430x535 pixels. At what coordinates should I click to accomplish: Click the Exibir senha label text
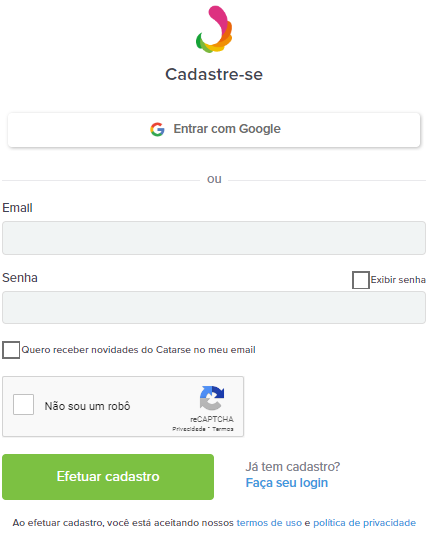point(398,280)
